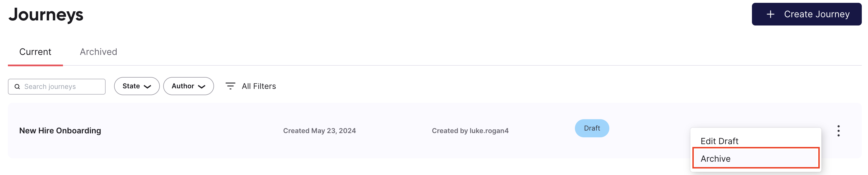Expand the State filter dropdown

point(136,86)
